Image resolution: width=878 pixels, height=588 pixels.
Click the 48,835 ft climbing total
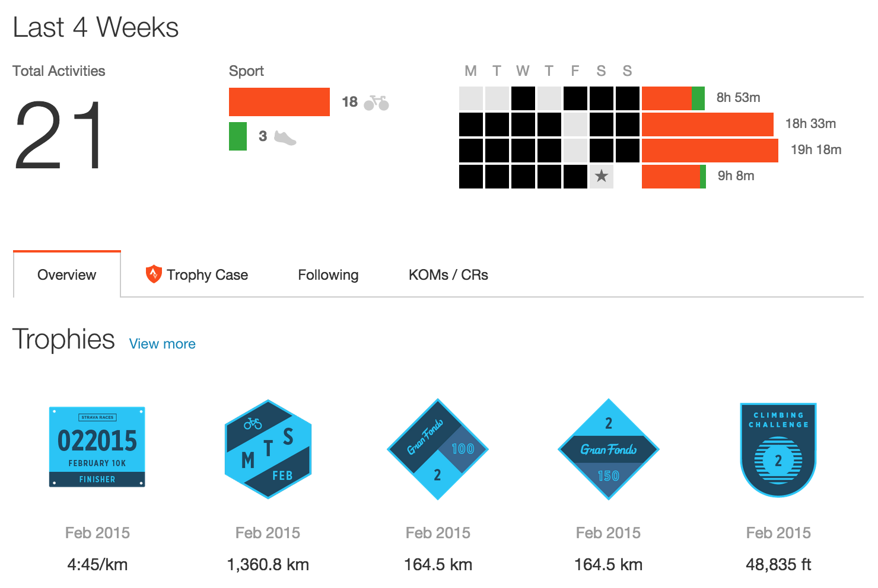point(778,564)
